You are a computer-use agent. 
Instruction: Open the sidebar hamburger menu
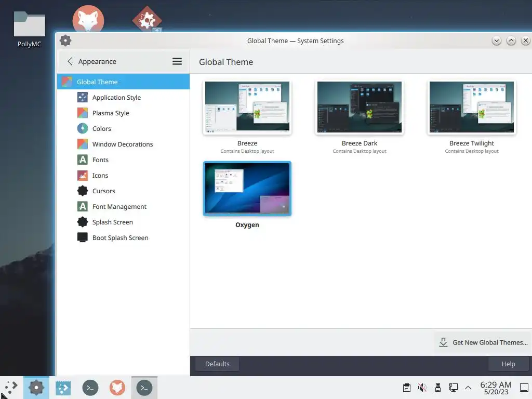(x=177, y=61)
